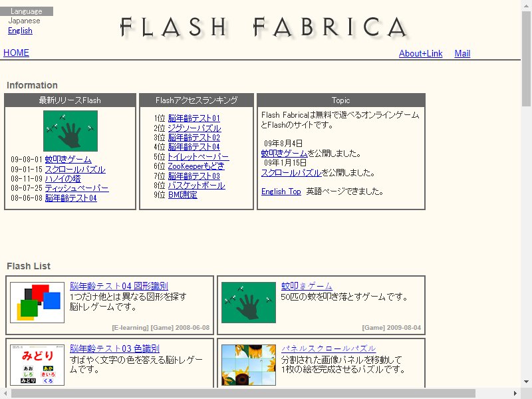Open the About+Link page
This screenshot has width=532, height=399.
[420, 54]
